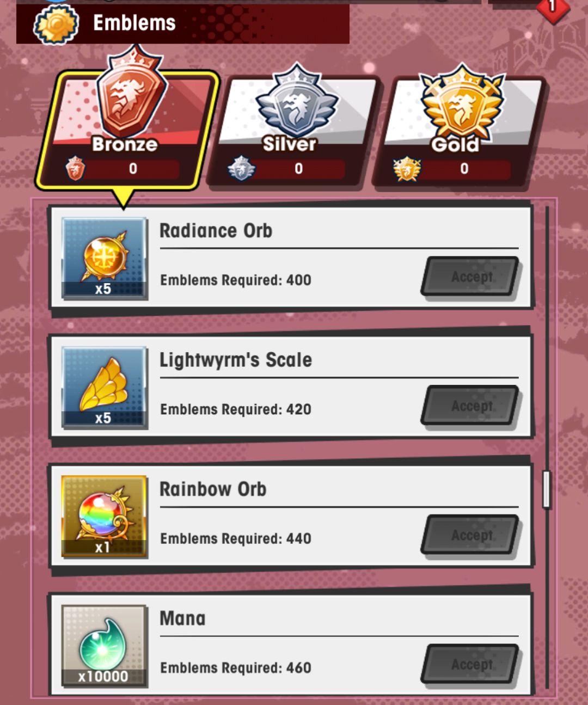Accept the Rainbow Orb reward

point(470,535)
